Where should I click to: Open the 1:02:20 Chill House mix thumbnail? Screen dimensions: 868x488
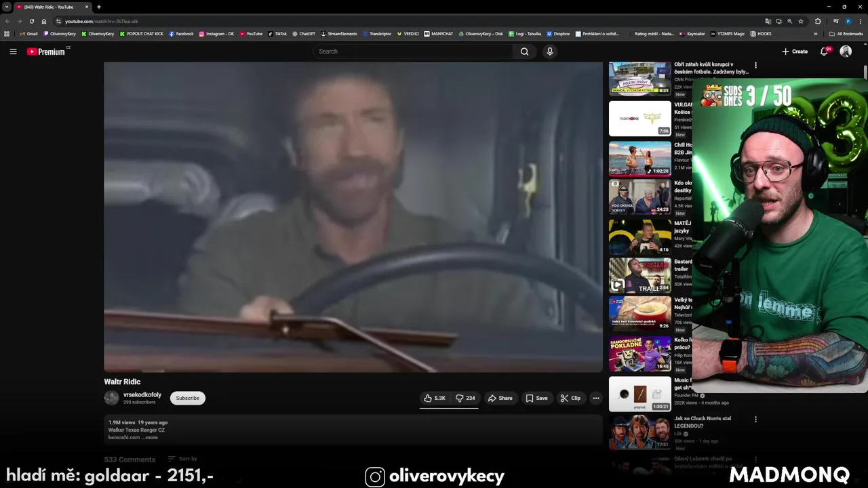[x=640, y=158]
